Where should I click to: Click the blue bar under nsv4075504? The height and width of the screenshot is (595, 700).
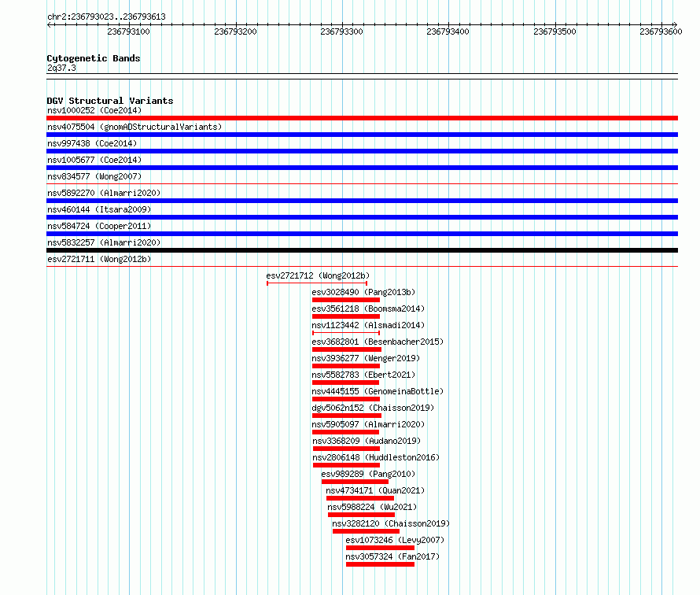click(362, 135)
